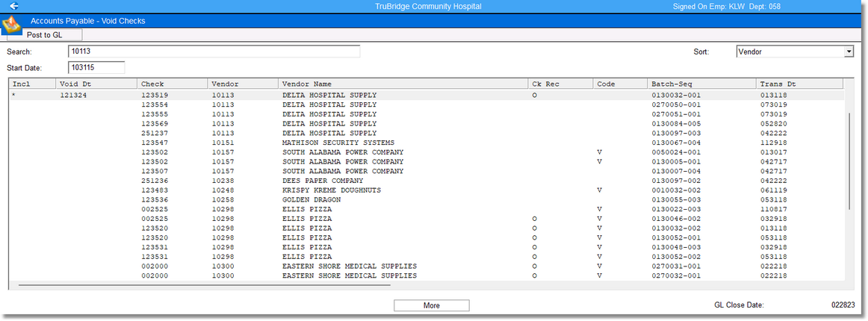Click the vertical scrollbar of the list

(x=850, y=160)
